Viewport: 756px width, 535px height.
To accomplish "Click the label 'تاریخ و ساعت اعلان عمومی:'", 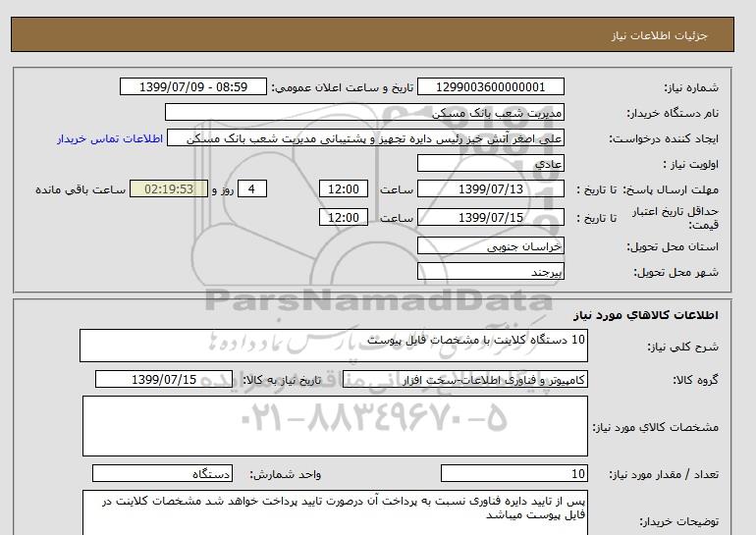I will [x=343, y=87].
